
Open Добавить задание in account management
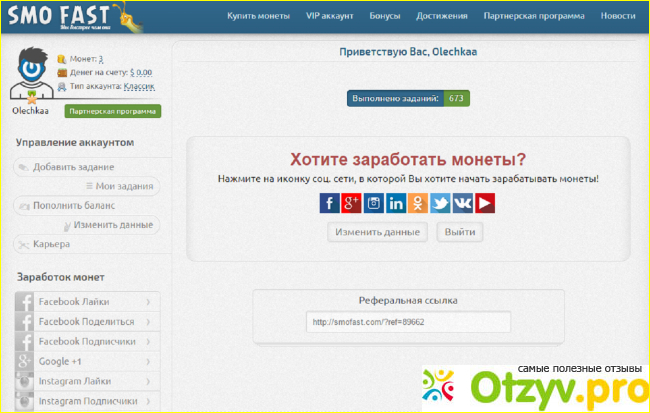(72, 167)
